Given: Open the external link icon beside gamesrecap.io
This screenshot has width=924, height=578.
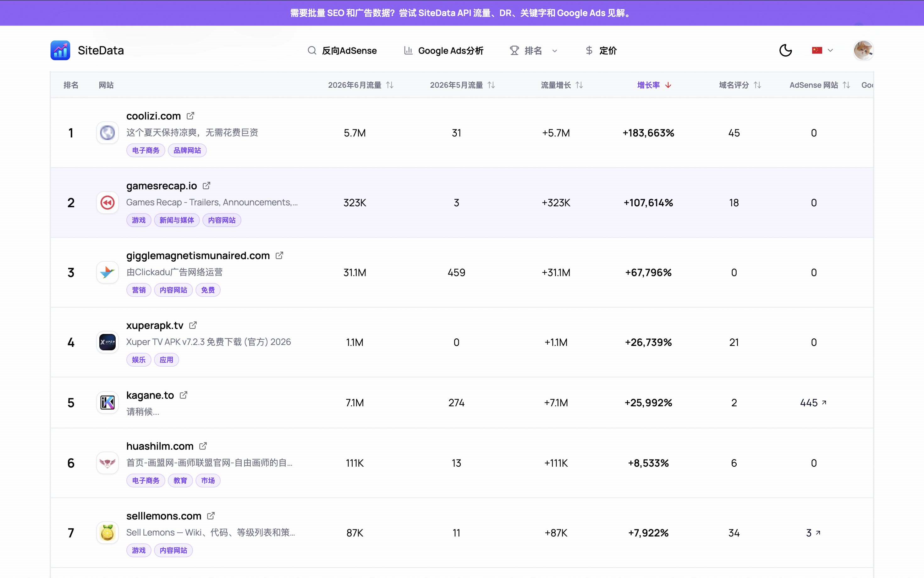Looking at the screenshot, I should coord(206,186).
